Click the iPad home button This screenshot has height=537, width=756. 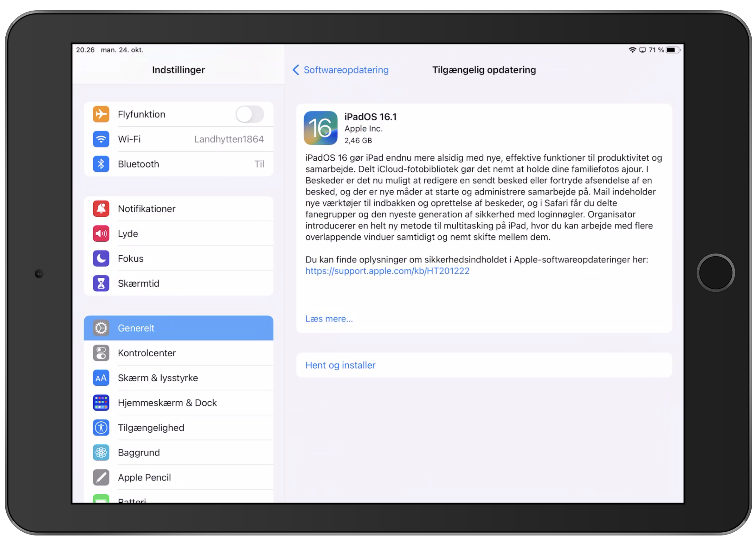click(x=716, y=273)
